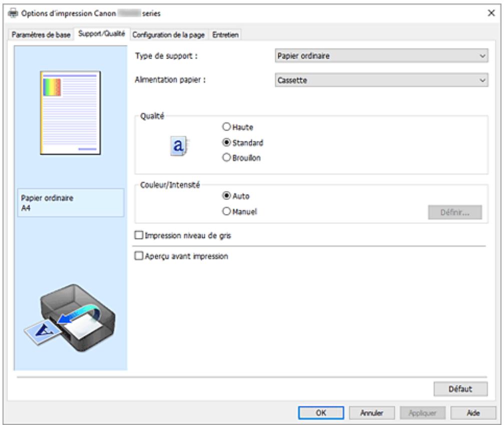Screen dimensions: 504x425
Task: Tick Aperçu avant impression checkbox
Action: click(140, 256)
